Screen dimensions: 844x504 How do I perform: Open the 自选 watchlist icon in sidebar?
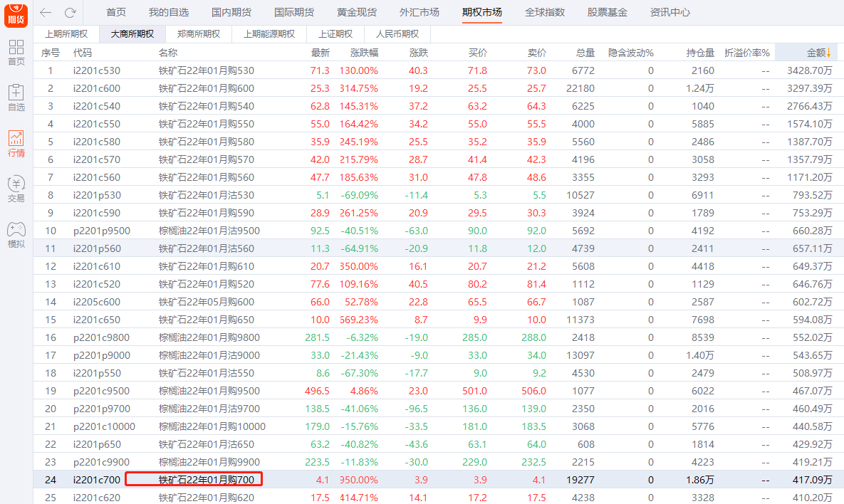16,98
